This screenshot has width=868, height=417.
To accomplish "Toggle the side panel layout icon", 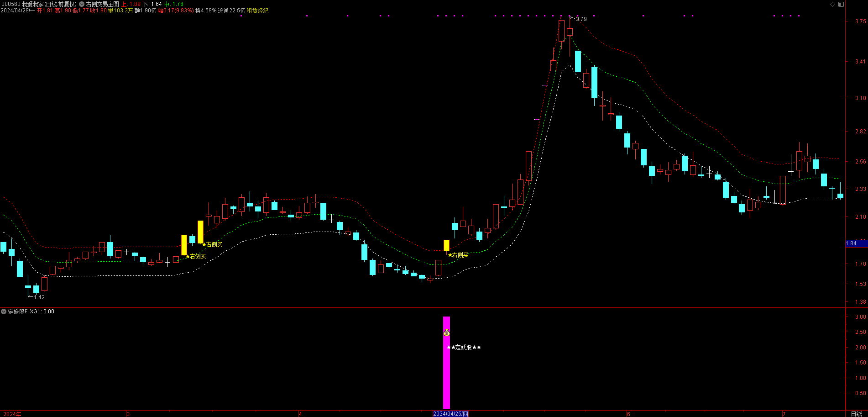I will 841,4.
